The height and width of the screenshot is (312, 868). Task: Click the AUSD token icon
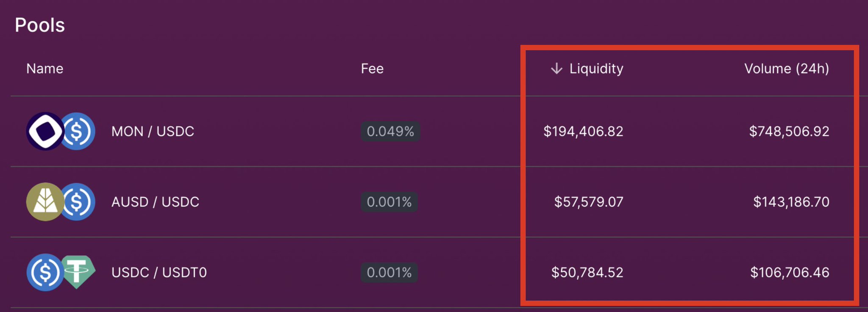pyautogui.click(x=45, y=202)
